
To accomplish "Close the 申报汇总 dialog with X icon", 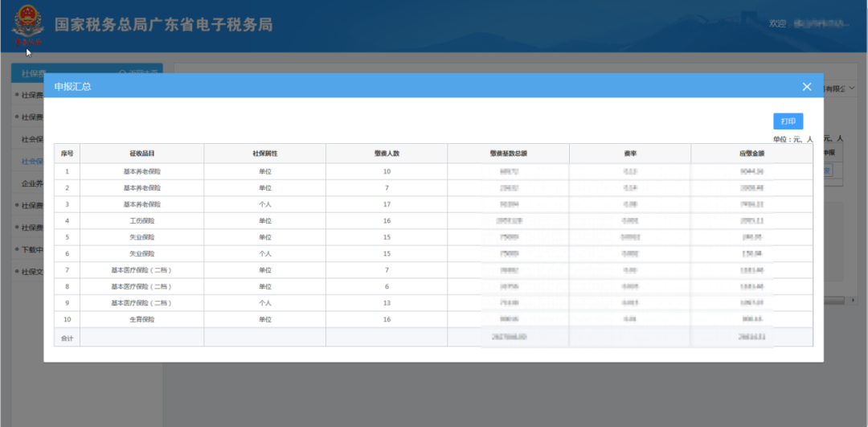I will [807, 86].
